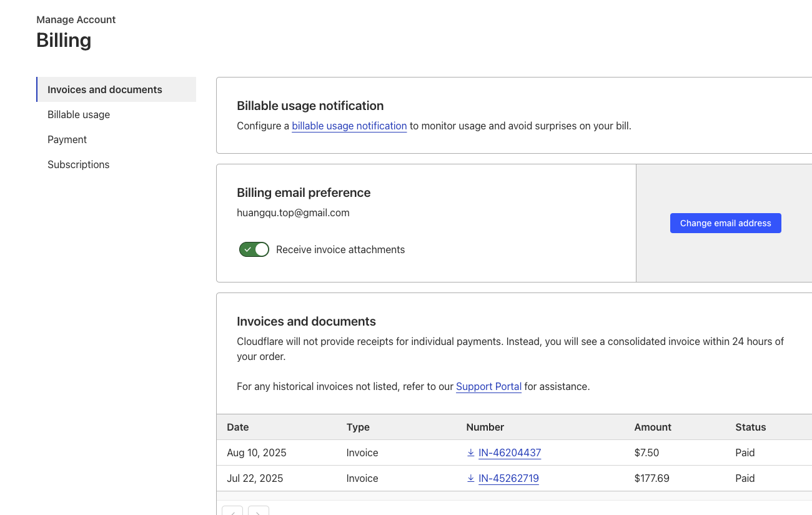Viewport: 812px width, 515px height.
Task: Go to Subscriptions section
Action: pyautogui.click(x=79, y=164)
